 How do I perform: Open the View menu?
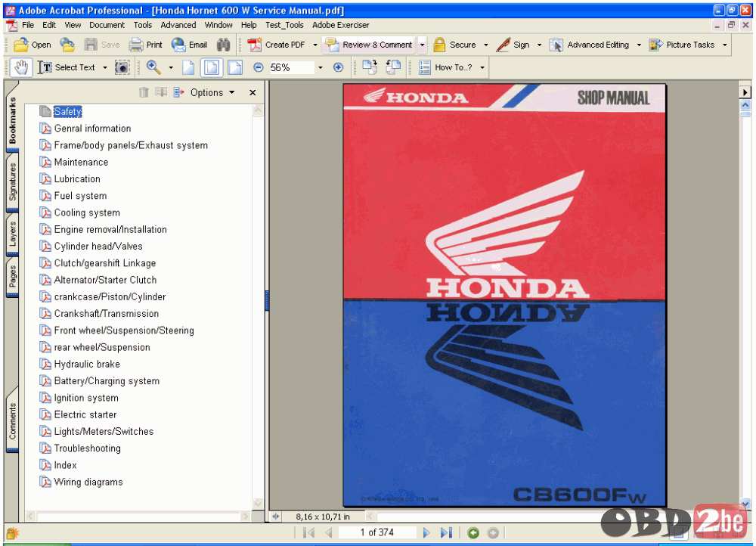(73, 25)
